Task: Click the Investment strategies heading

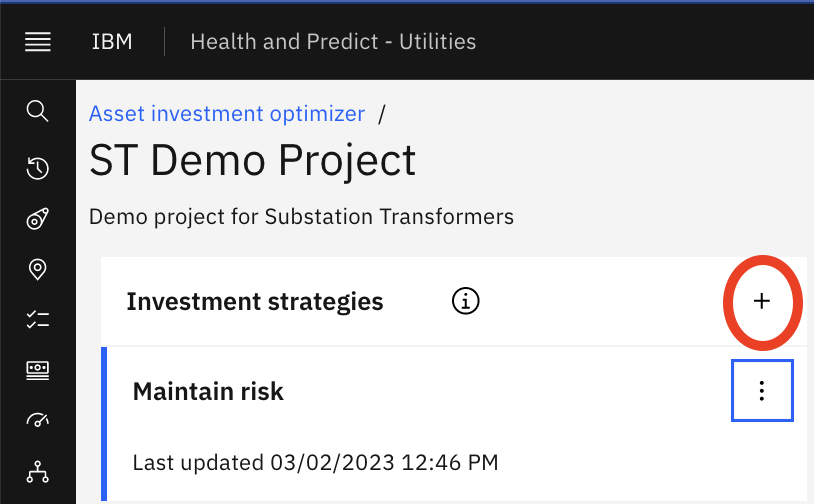Action: pos(255,302)
